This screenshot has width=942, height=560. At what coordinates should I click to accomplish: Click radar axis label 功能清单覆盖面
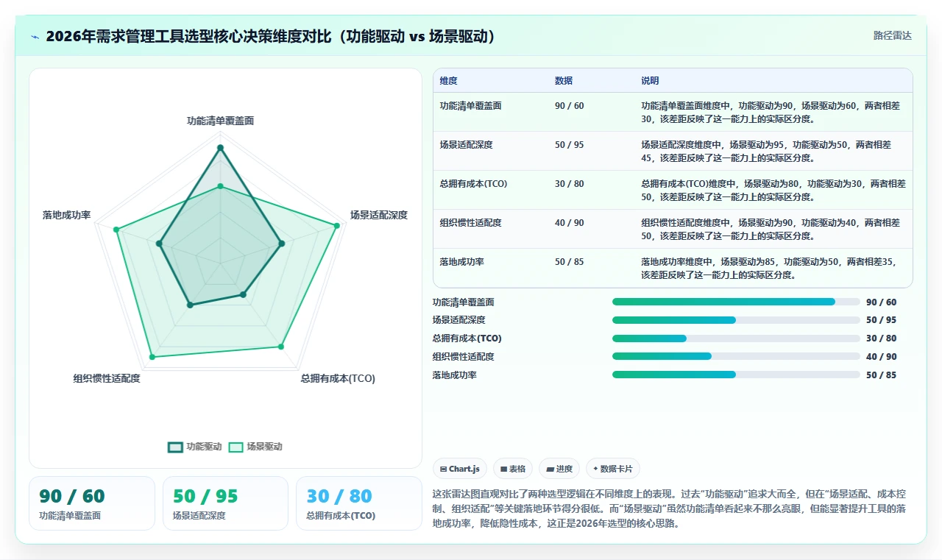point(220,121)
